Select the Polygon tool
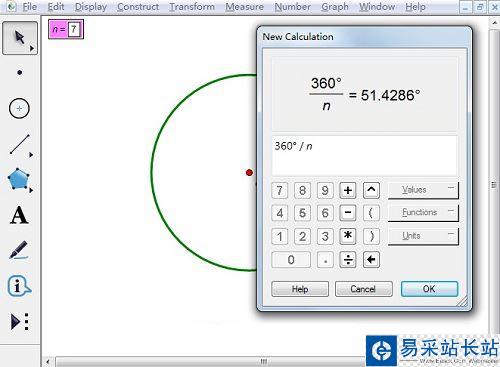 (19, 179)
